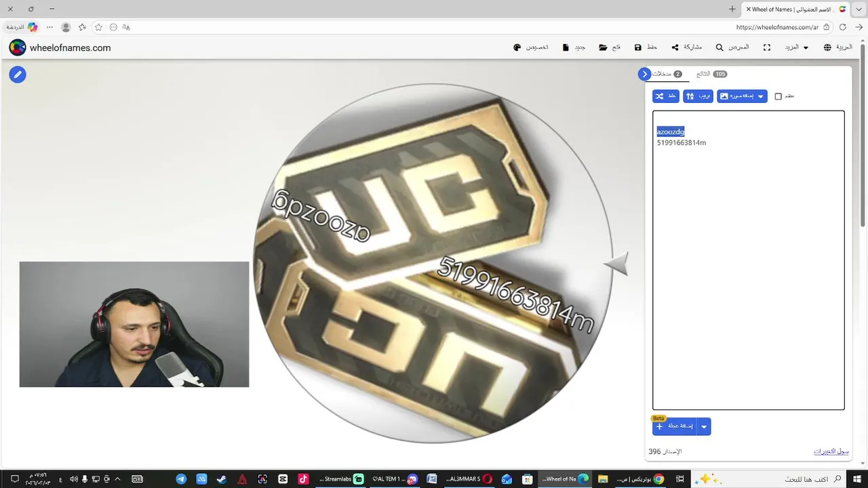Open the wheel edit pencil button

tap(18, 75)
